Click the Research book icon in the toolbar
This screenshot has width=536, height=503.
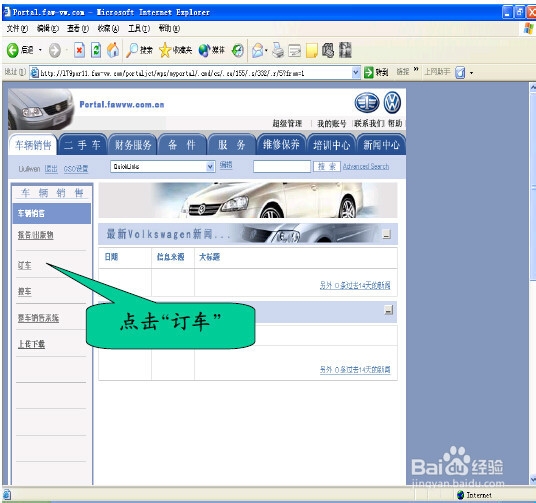tap(328, 50)
